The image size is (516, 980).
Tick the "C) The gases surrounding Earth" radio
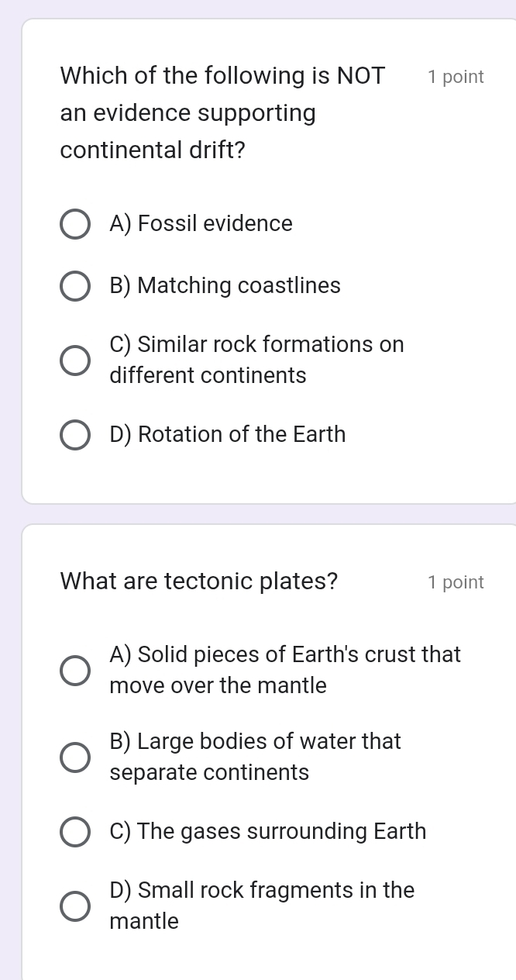coord(75,832)
